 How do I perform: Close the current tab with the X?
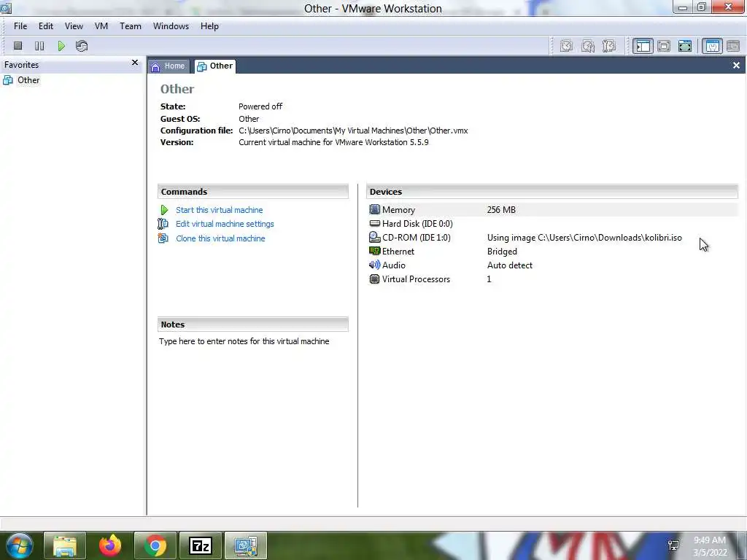coord(736,65)
